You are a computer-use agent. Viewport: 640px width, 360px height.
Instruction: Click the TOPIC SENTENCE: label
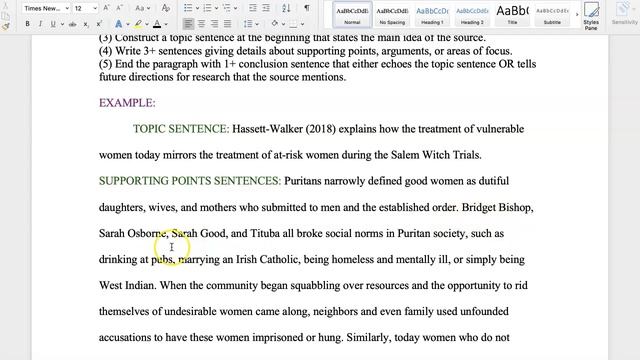tap(181, 129)
